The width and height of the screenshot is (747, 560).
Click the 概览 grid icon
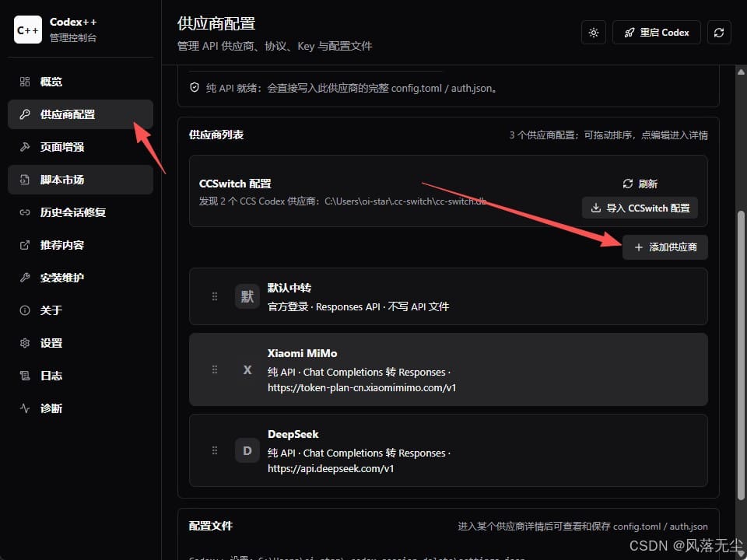tap(25, 82)
